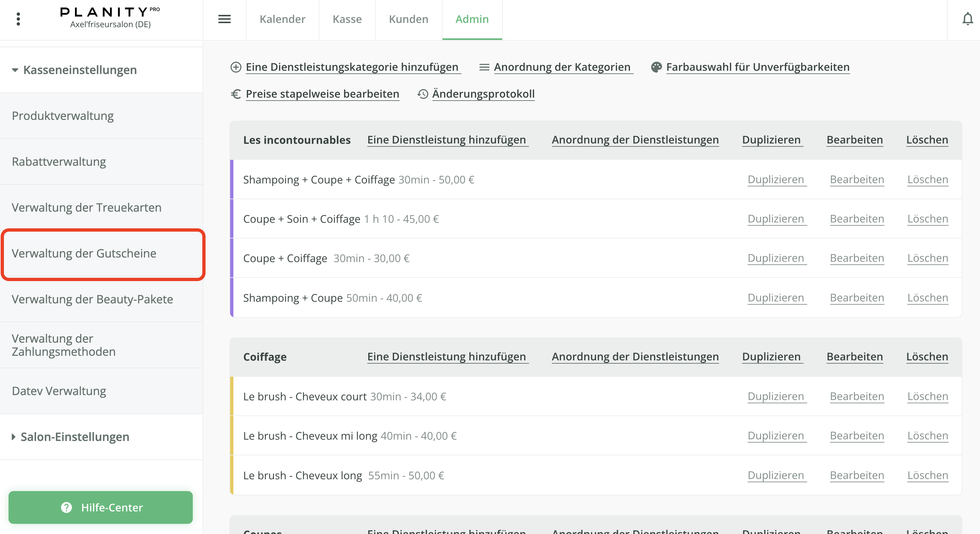
Task: Edit the Coiffage category
Action: click(854, 356)
